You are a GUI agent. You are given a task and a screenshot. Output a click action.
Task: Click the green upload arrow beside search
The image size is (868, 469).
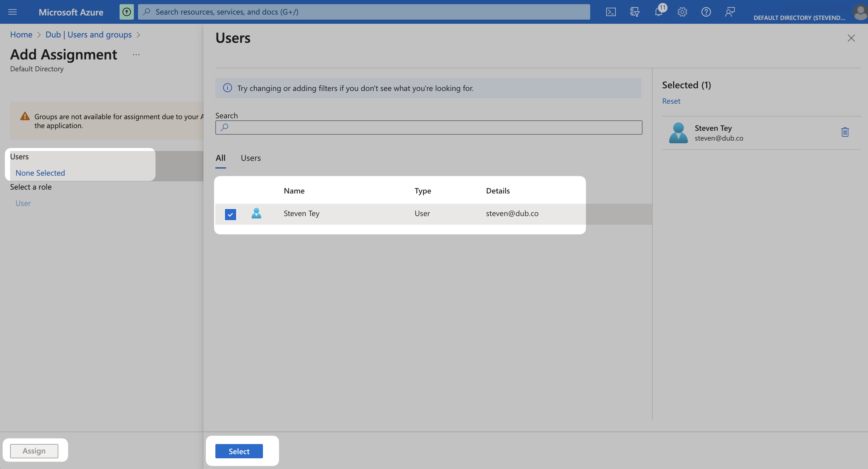[126, 12]
